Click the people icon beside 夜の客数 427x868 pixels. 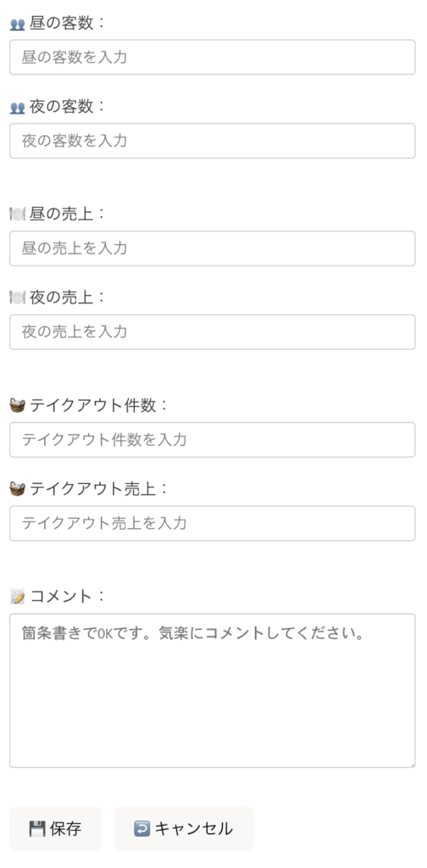[x=17, y=108]
